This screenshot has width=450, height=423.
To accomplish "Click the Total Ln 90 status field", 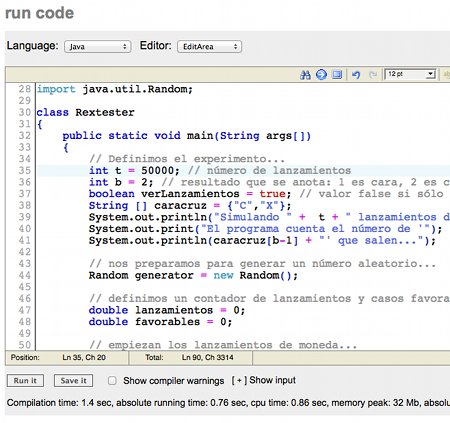I will click(x=189, y=358).
